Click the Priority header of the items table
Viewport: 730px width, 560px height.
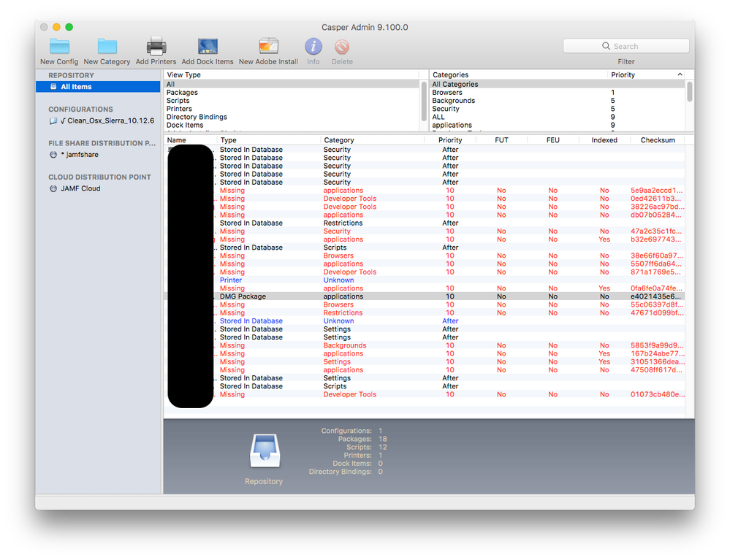click(450, 140)
